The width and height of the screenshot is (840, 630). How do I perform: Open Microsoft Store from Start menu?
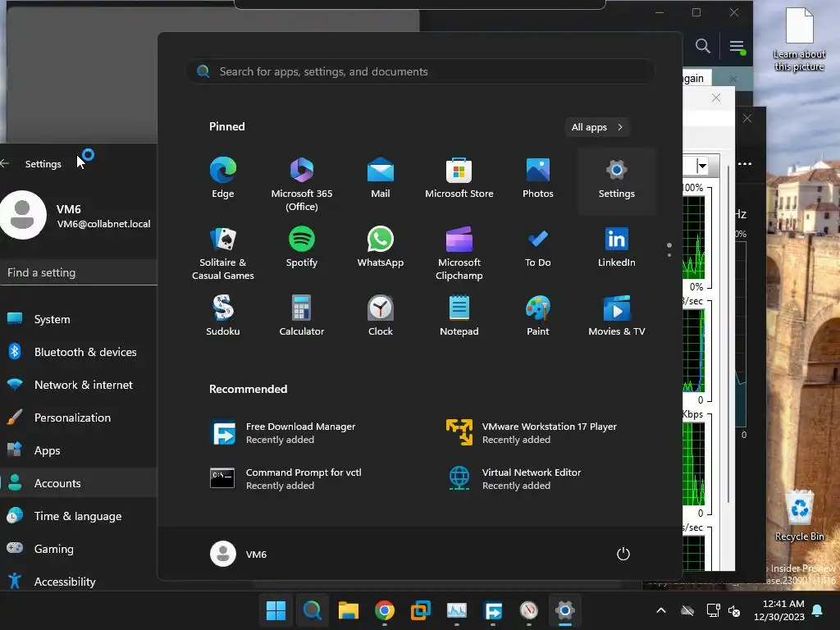pos(459,178)
